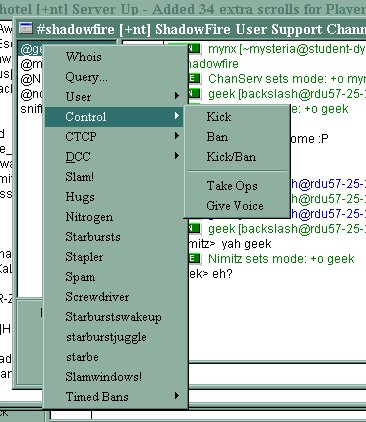Viewport: 366px width, 422px height.
Task: Choose the Hugs menu entry
Action: click(x=113, y=197)
